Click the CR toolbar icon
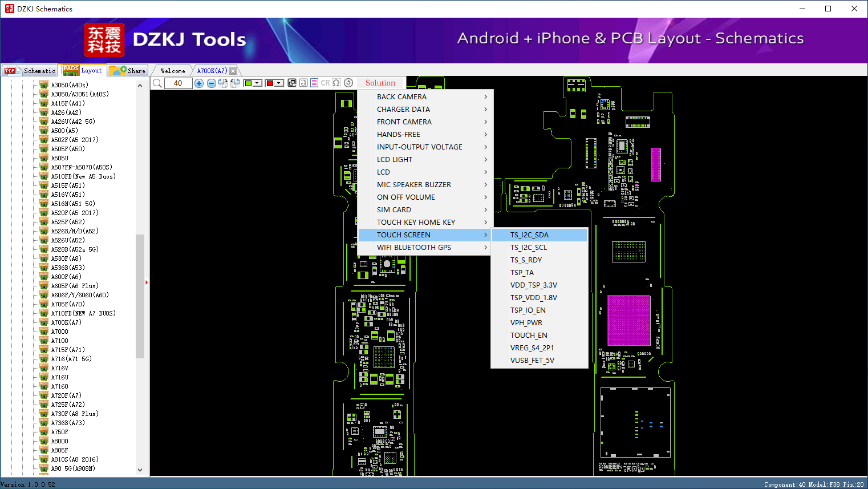Image resolution: width=868 pixels, height=489 pixels. 326,83
